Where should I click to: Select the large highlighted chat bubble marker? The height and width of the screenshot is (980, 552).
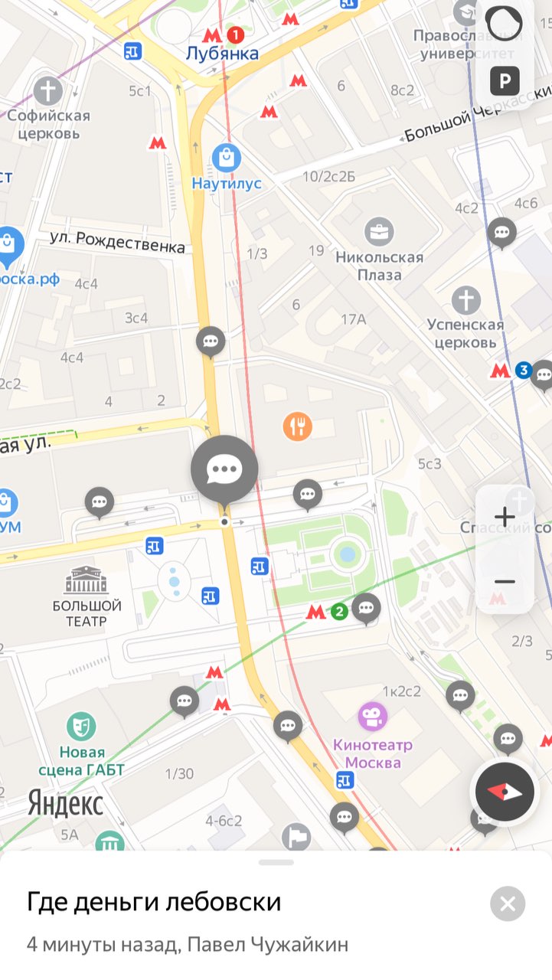[224, 470]
